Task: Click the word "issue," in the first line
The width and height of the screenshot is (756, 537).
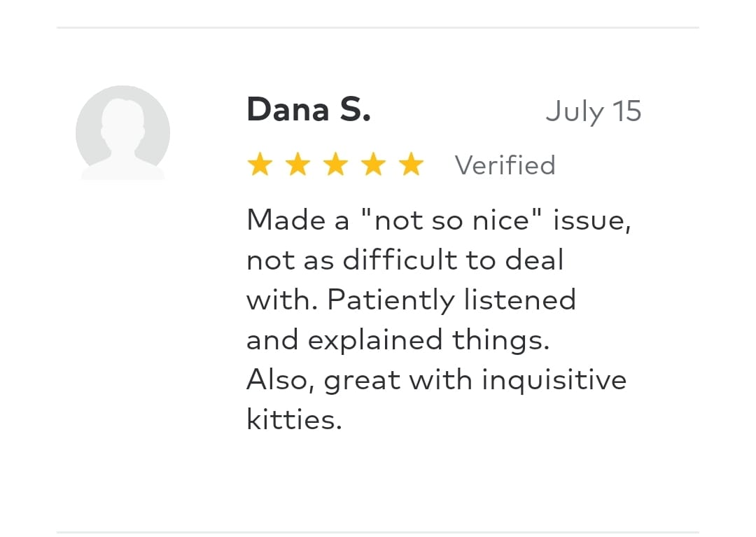Action: point(591,221)
